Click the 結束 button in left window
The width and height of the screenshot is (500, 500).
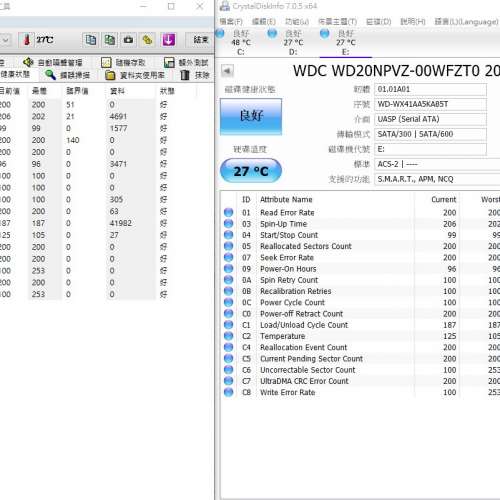click(200, 40)
